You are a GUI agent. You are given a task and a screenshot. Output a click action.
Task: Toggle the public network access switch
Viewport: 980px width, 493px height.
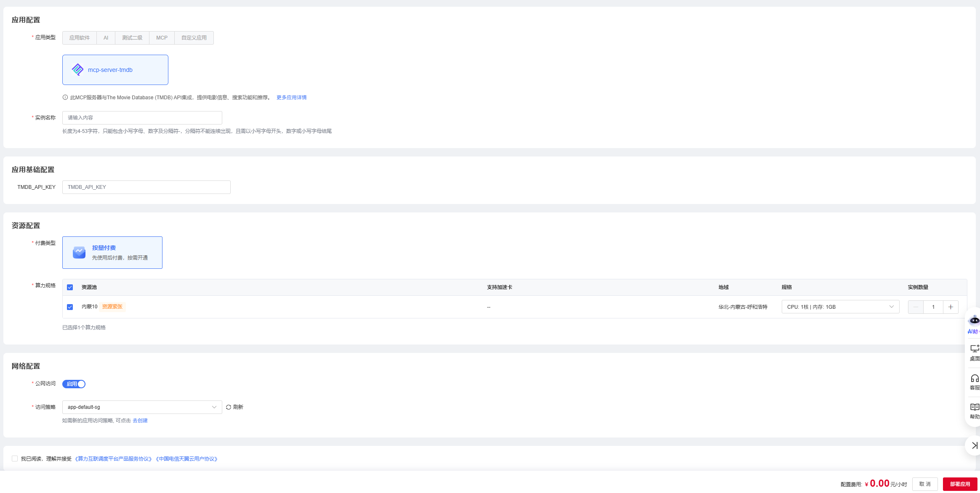click(x=74, y=384)
